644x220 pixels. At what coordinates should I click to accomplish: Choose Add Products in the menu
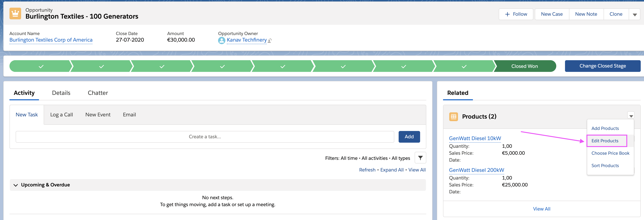[605, 128]
